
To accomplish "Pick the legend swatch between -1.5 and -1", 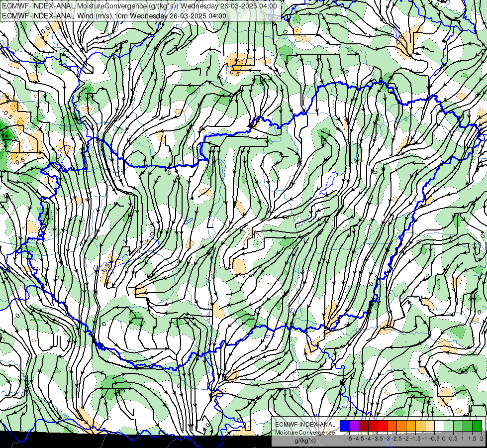I will (420, 426).
